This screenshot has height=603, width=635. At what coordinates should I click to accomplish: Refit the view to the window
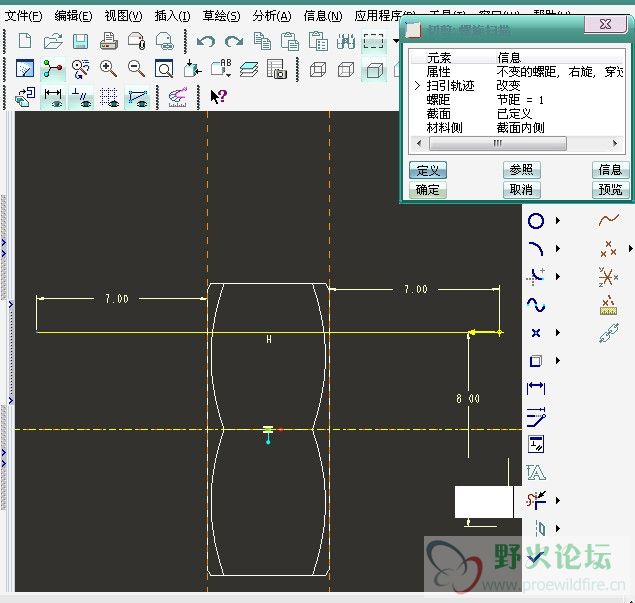pos(164,69)
